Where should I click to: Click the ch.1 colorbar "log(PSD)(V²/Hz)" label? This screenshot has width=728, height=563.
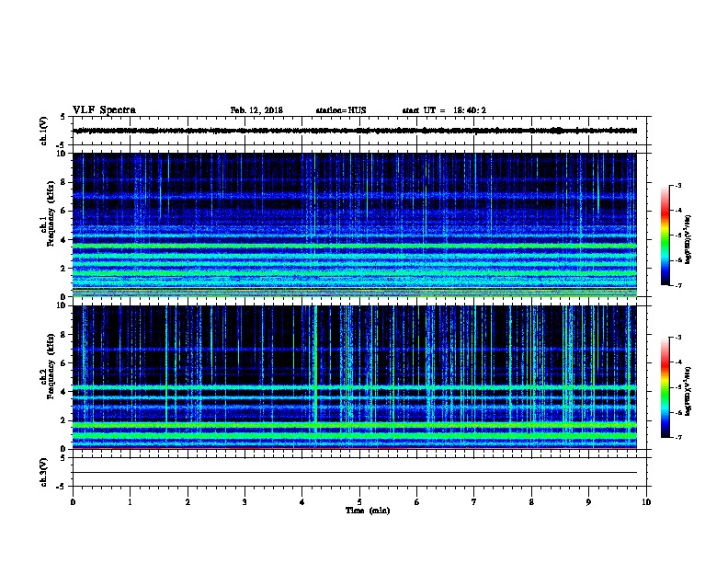688,240
